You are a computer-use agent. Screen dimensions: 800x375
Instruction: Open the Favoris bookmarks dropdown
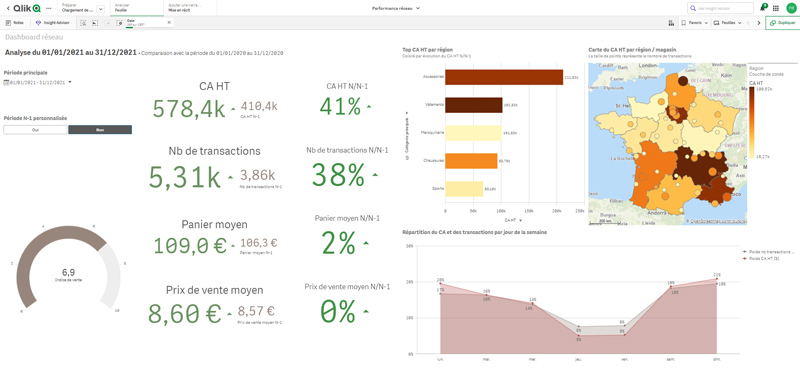point(694,23)
